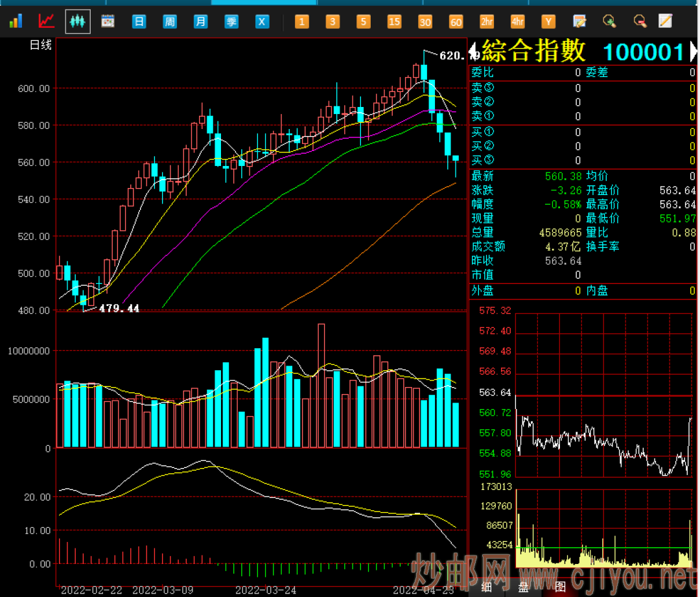Select the 15-minute interval button

point(394,21)
